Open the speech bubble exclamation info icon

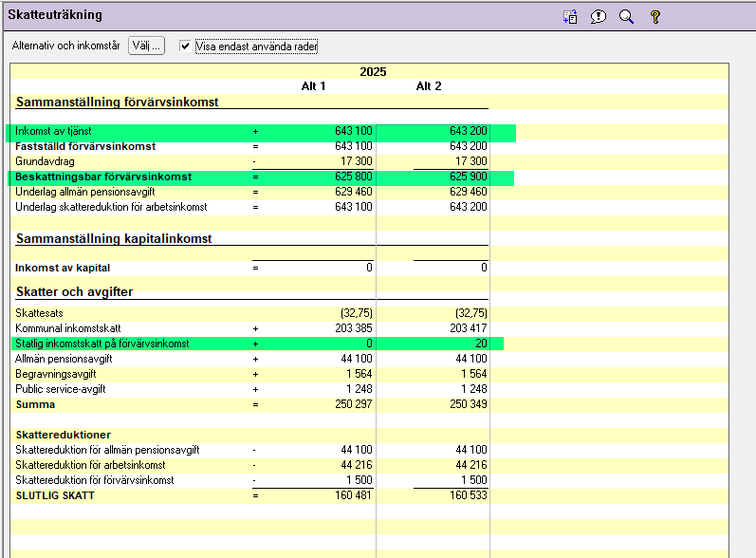[598, 16]
